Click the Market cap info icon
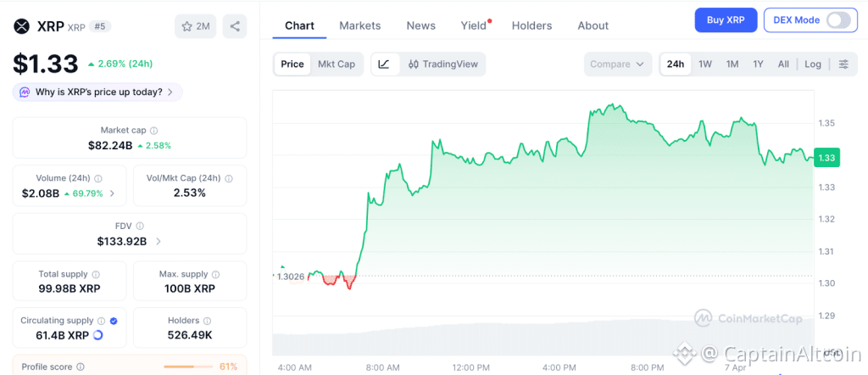Image resolution: width=868 pixels, height=375 pixels. pos(153,131)
